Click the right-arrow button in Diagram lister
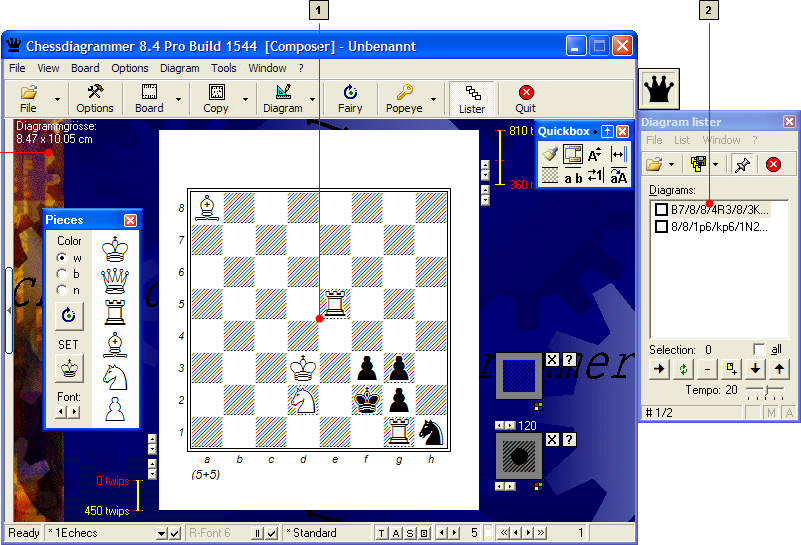The image size is (801, 545). coord(659,369)
